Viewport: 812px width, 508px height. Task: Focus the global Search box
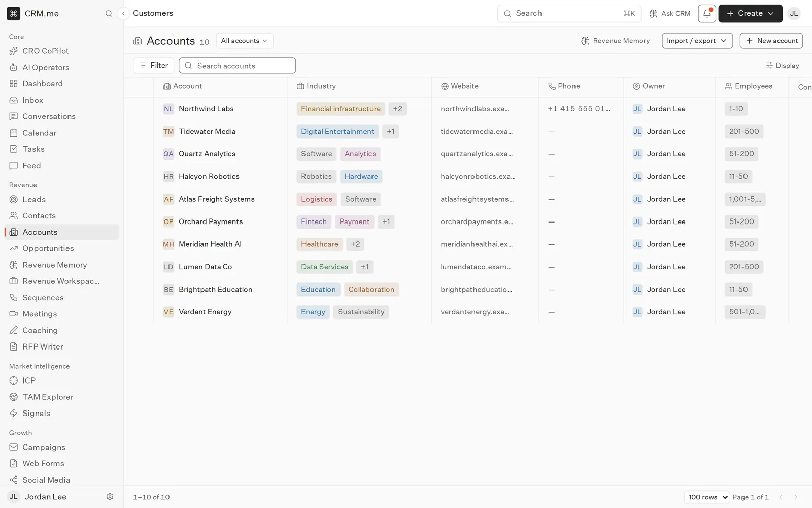(x=569, y=14)
